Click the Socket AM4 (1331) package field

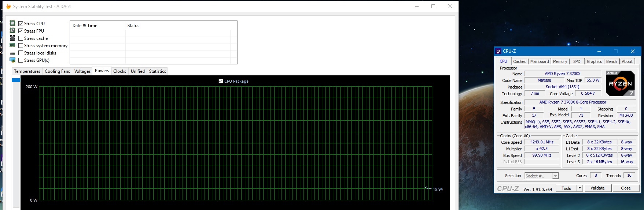tap(563, 87)
